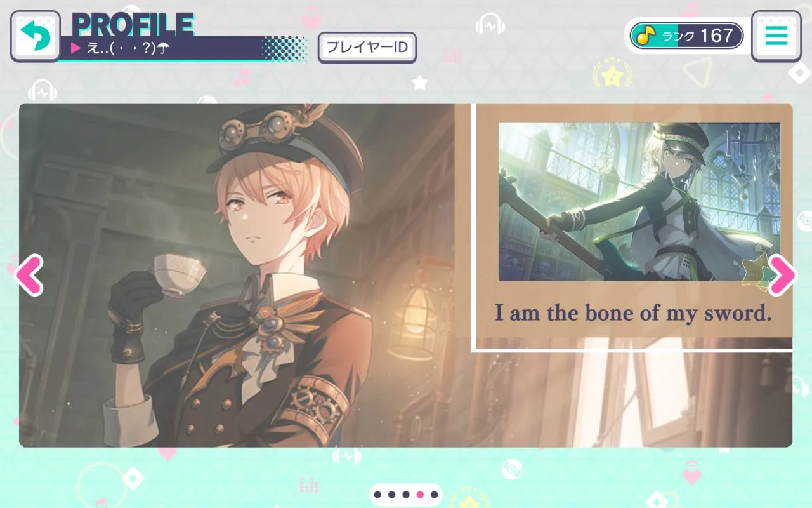Tap the yellow music note rank icon

[x=646, y=36]
